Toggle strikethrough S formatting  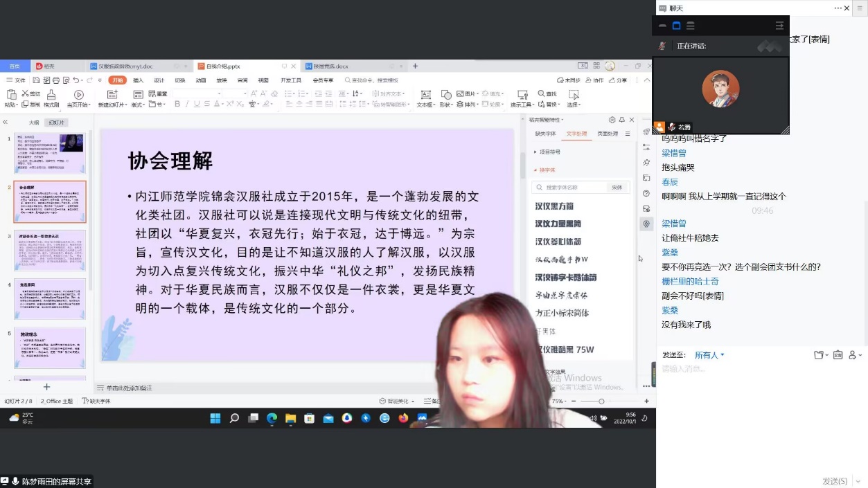[207, 105]
